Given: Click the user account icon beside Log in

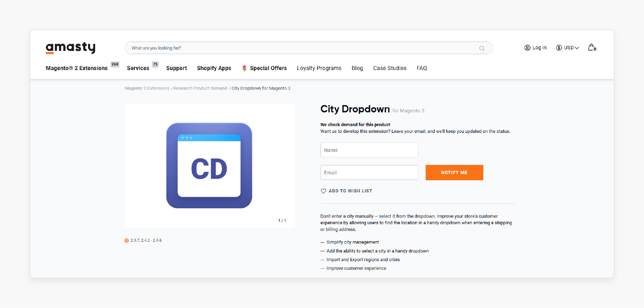Looking at the screenshot, I should tap(527, 48).
